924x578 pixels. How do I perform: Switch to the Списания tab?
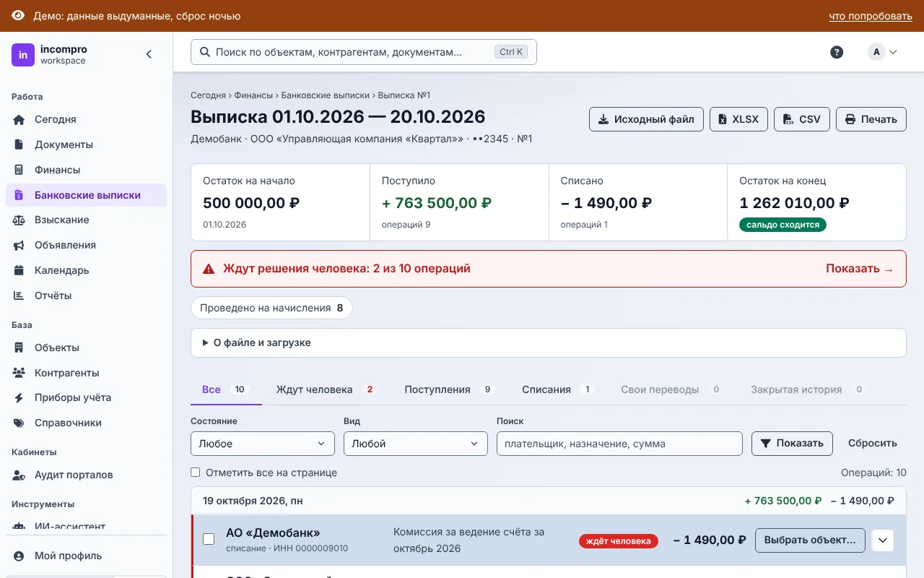point(559,389)
